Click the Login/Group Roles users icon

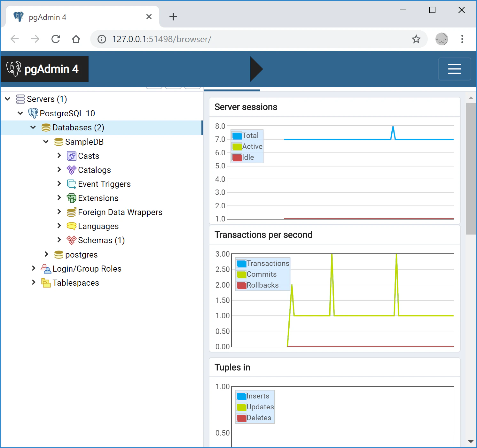46,269
